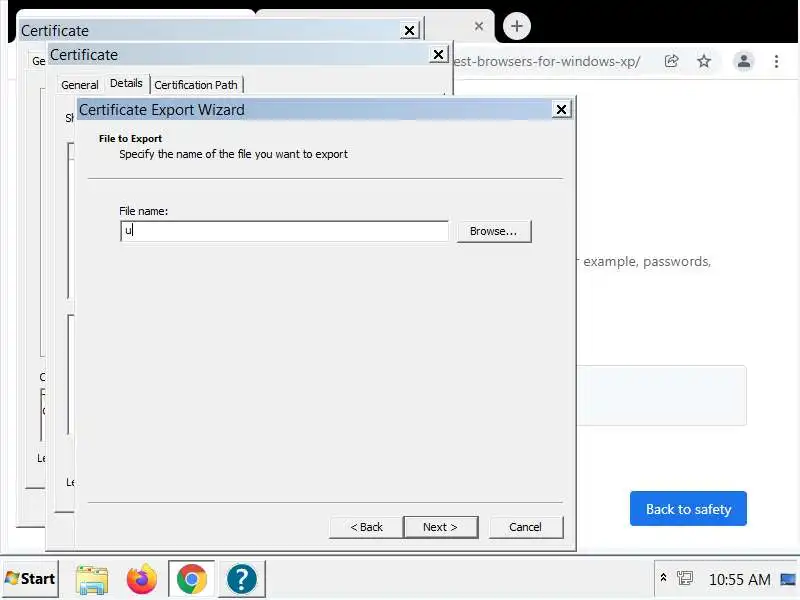Viewport: 800px width, 600px height.
Task: Open the Start menu
Action: point(31,579)
